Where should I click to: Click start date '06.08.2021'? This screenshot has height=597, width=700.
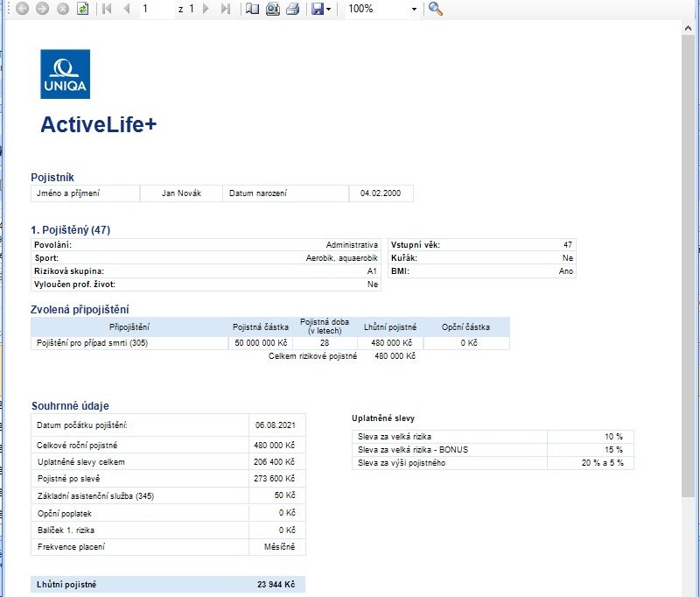(x=276, y=425)
